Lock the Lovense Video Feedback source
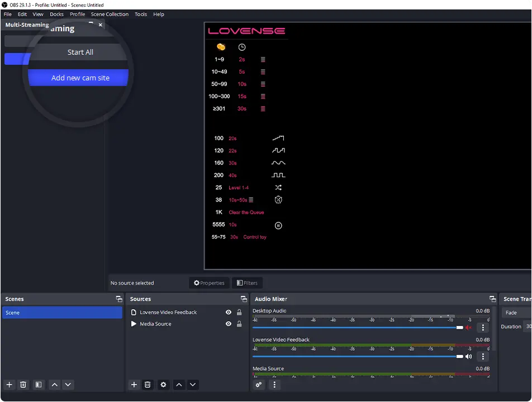 tap(239, 313)
